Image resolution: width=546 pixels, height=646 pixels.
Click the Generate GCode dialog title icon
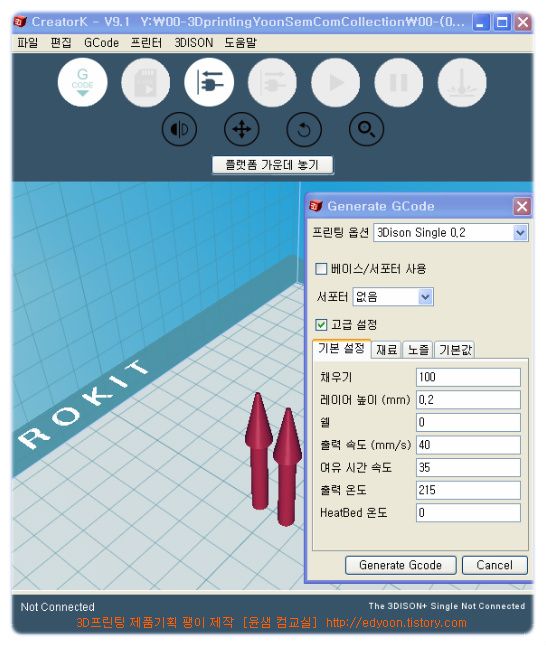(316, 206)
